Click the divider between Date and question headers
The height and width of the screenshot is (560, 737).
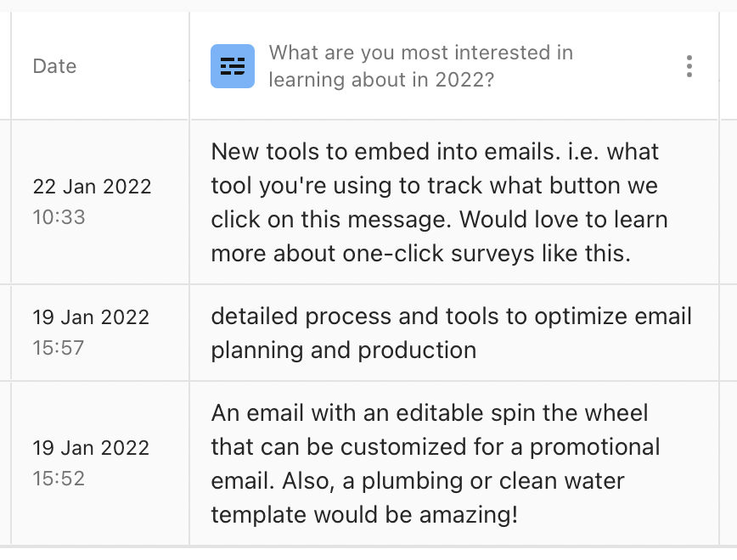(189, 66)
